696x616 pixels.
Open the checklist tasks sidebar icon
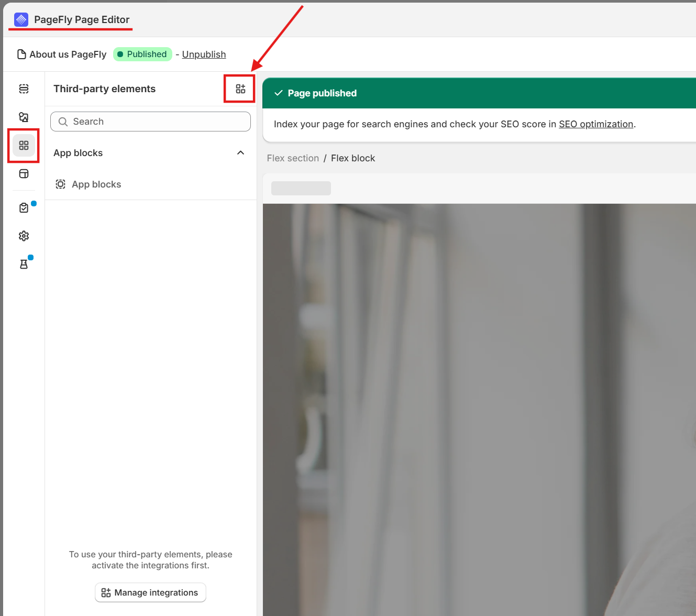[x=24, y=208]
